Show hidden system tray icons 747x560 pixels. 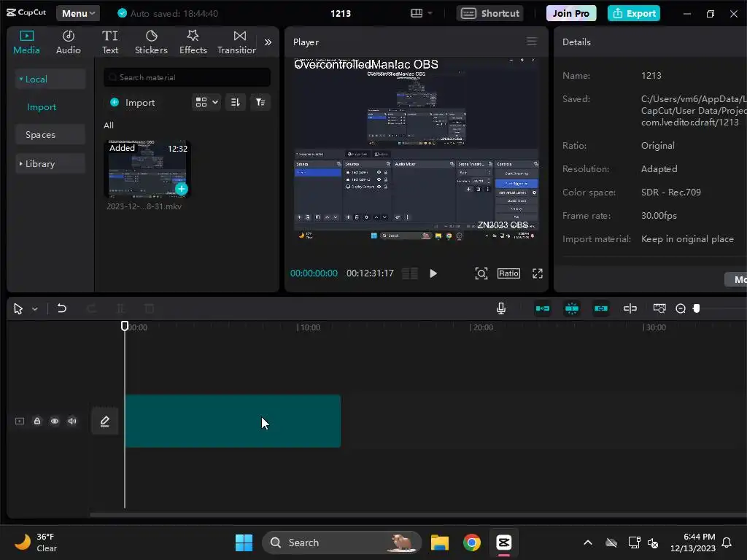[588, 542]
